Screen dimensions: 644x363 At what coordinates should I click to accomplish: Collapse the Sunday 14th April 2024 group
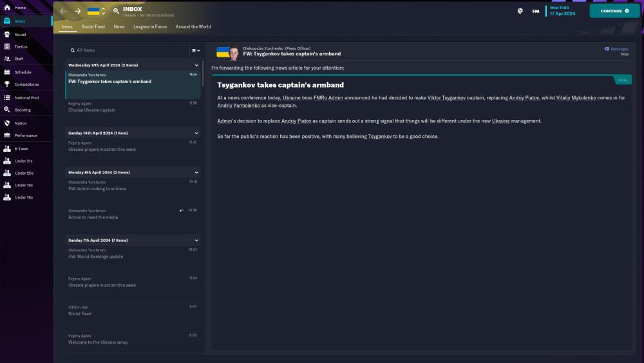[x=196, y=133]
